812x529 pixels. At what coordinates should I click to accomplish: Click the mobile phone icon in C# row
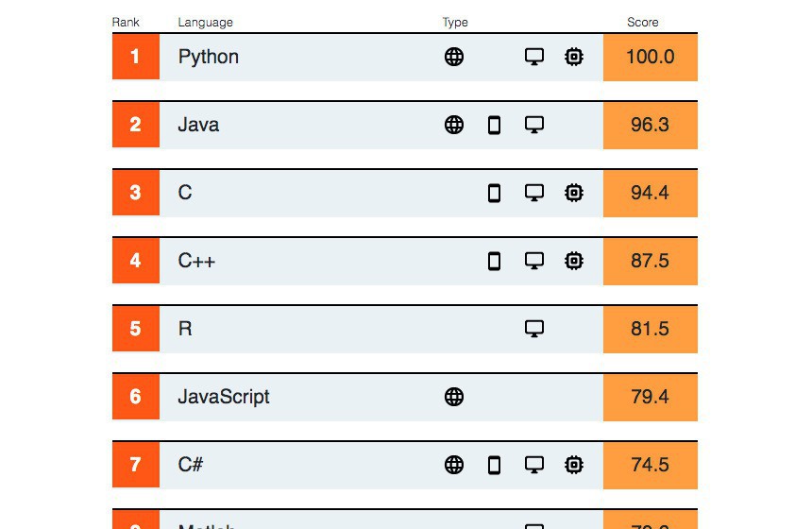pos(494,465)
